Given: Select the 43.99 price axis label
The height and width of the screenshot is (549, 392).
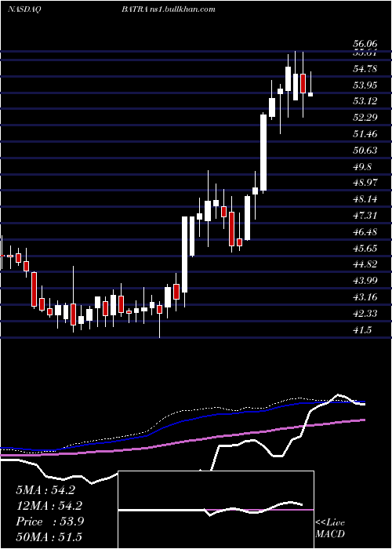Looking at the screenshot, I should (x=365, y=281).
